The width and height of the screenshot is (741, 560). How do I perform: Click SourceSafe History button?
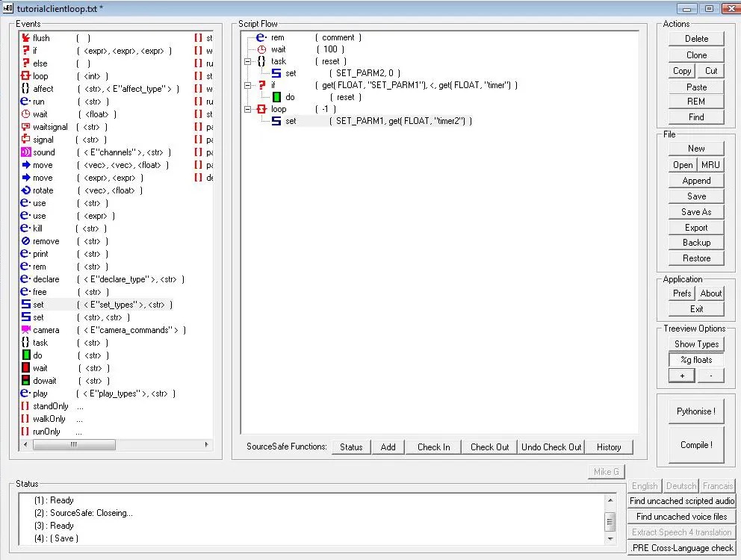(609, 447)
